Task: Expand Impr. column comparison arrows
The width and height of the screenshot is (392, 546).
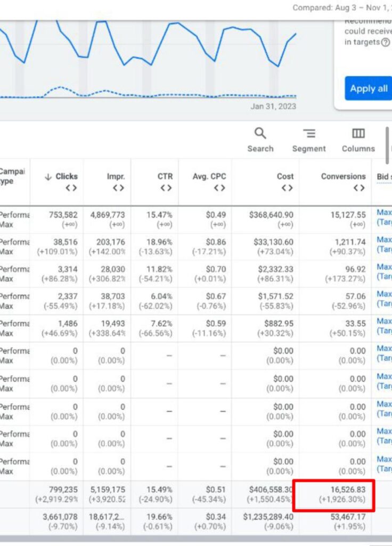Action: click(x=118, y=188)
